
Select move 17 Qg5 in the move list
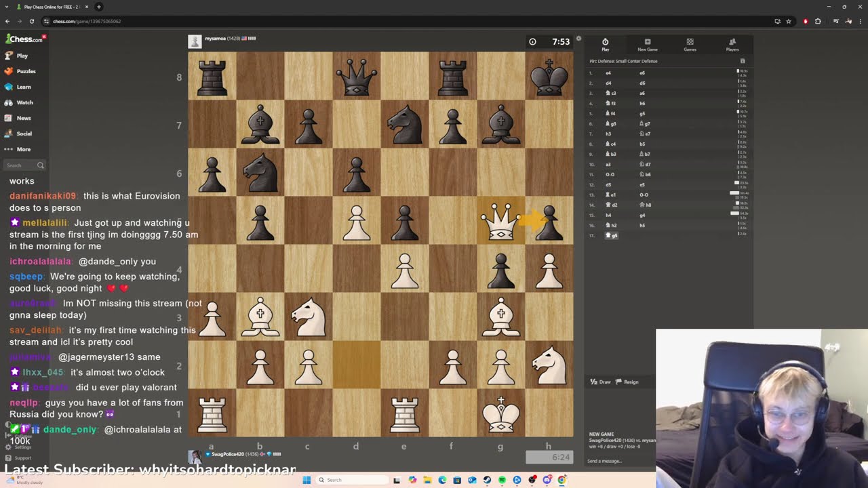612,236
